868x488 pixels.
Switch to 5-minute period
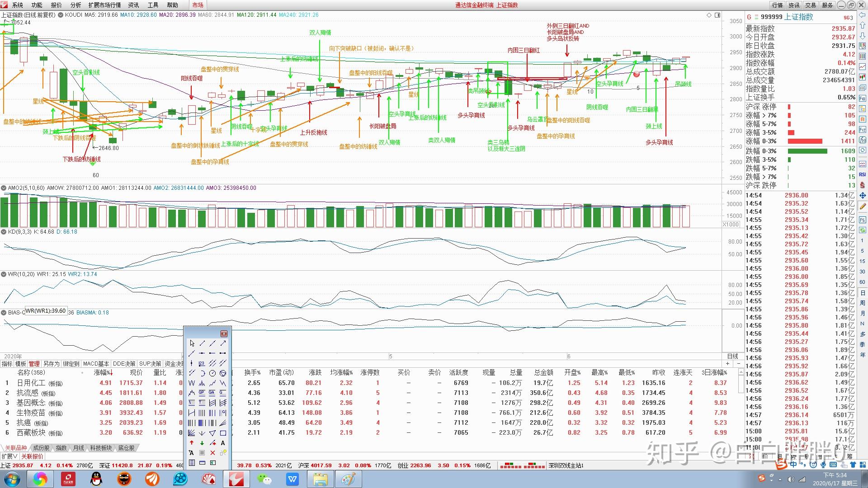pos(863,251)
